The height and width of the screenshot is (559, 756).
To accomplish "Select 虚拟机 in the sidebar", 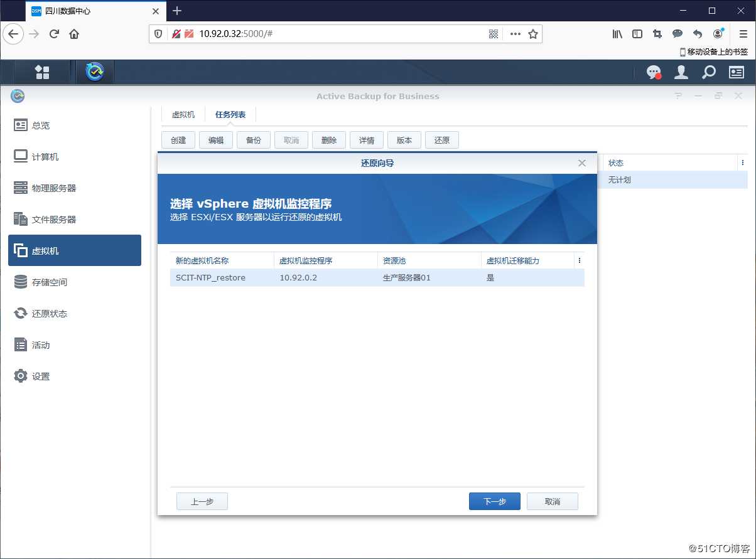I will [75, 250].
